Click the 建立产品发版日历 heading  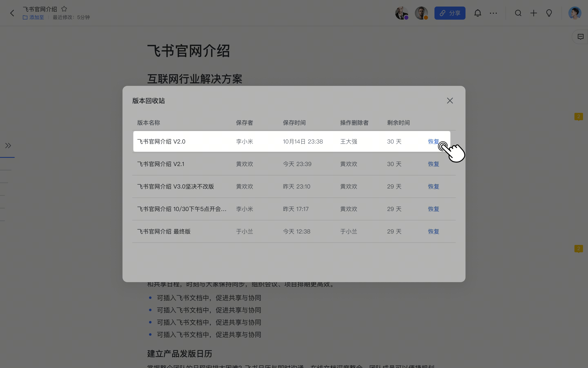click(179, 354)
